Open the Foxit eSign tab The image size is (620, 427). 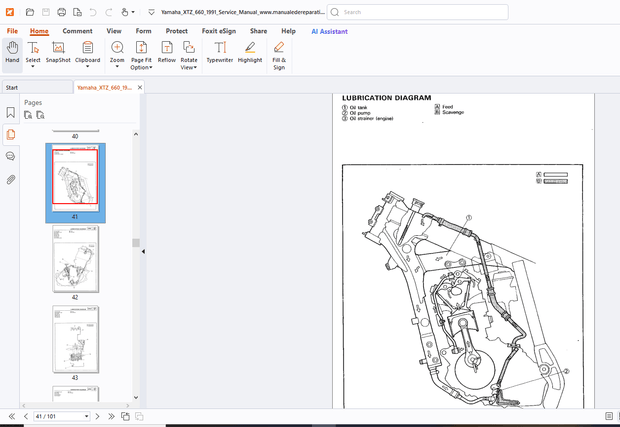(x=219, y=31)
